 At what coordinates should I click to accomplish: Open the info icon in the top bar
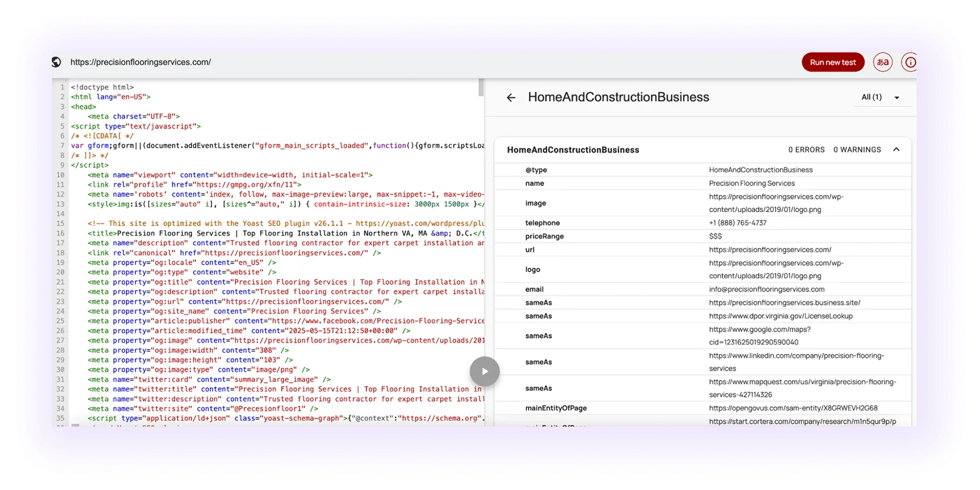point(910,62)
